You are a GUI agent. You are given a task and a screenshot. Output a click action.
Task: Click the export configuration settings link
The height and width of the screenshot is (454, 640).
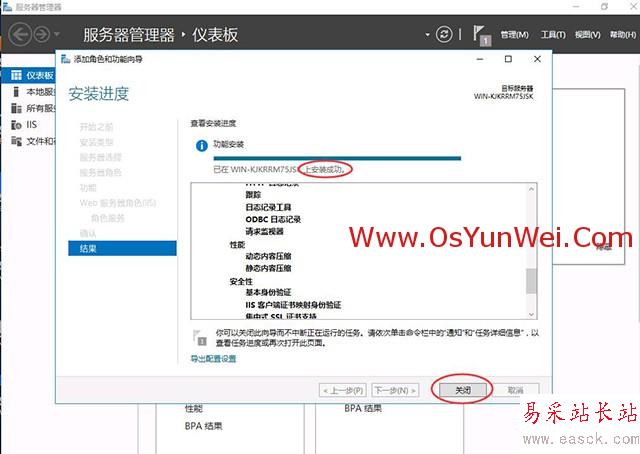tap(213, 359)
